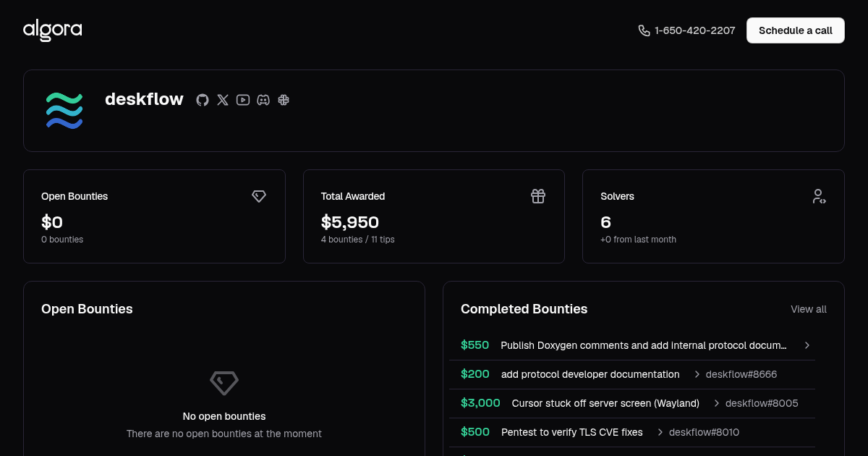This screenshot has width=868, height=456.
Task: Click the large diamond above No open bounties
Action: tap(224, 382)
